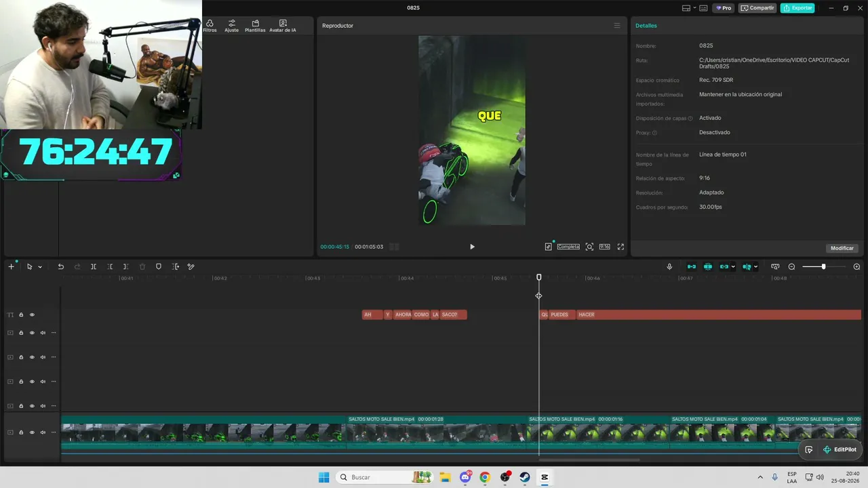This screenshot has width=868, height=488.
Task: Click the pen edit tool in timeline toolbar
Action: 191,267
